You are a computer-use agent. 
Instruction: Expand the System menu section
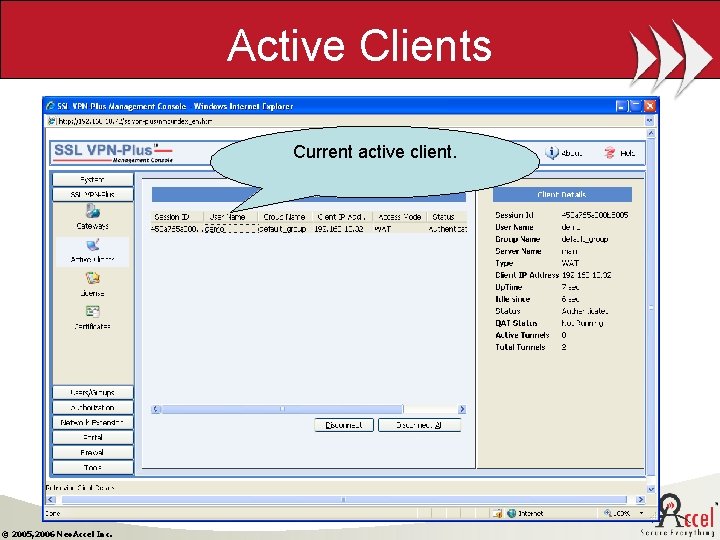tap(93, 180)
